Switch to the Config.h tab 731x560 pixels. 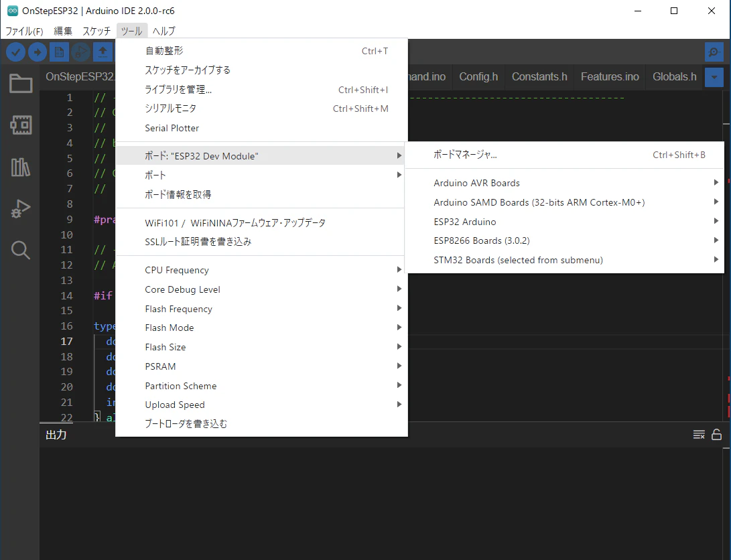[478, 77]
